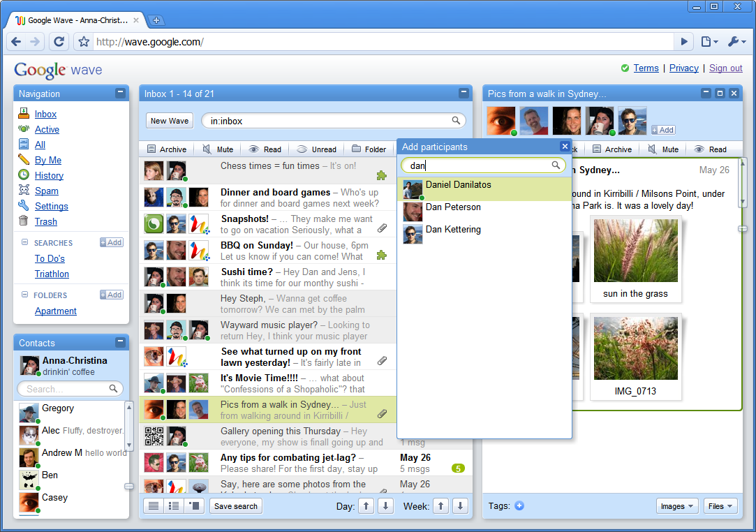Collapse the FOLDERS section
This screenshot has height=532, width=756.
25,295
